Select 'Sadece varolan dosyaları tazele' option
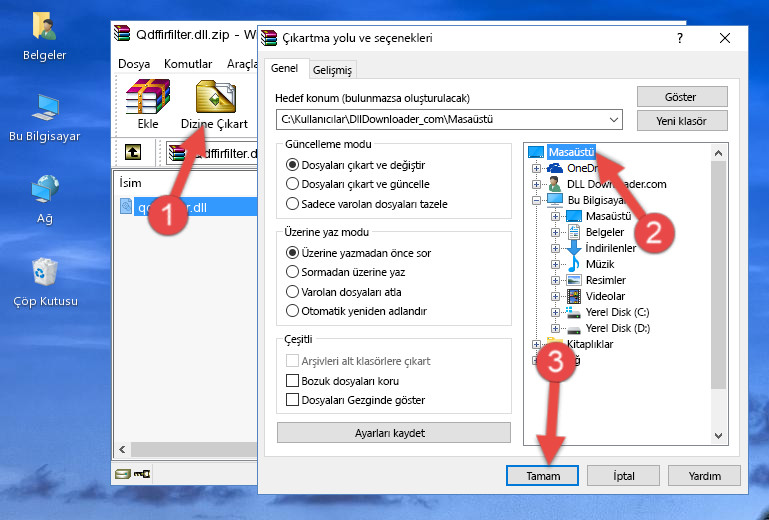This screenshot has width=769, height=520. pos(292,204)
